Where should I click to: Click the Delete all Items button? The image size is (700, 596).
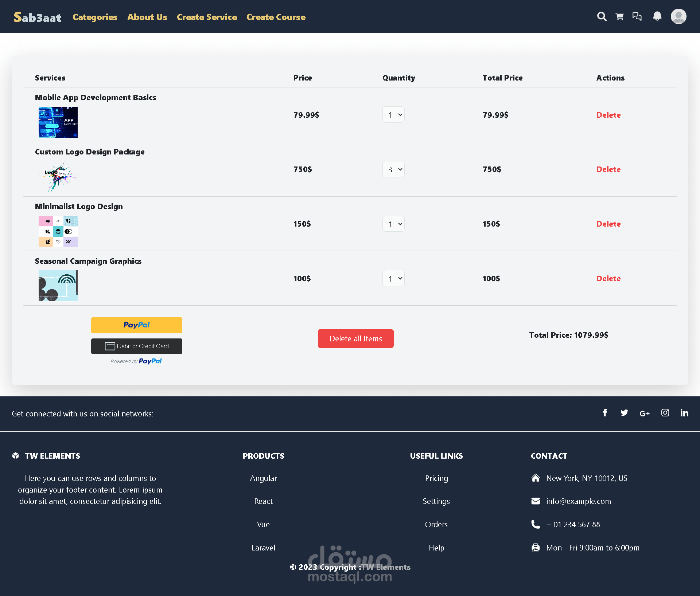[355, 338]
